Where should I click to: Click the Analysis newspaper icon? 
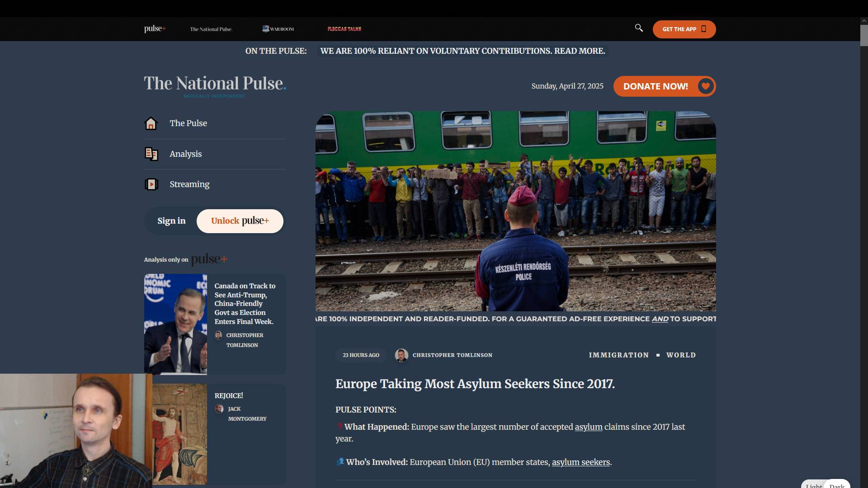151,154
